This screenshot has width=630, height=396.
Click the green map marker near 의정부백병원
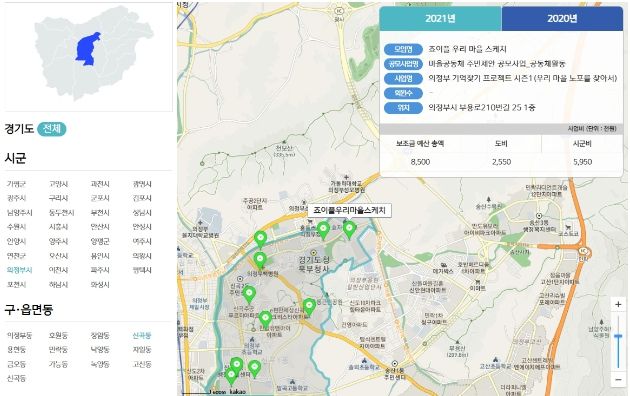pyautogui.click(x=260, y=260)
